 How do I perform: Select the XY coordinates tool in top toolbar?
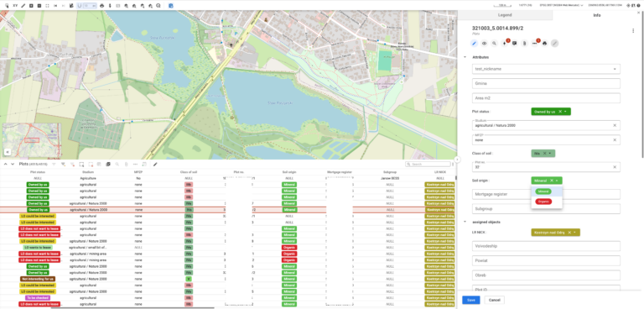click(15, 6)
